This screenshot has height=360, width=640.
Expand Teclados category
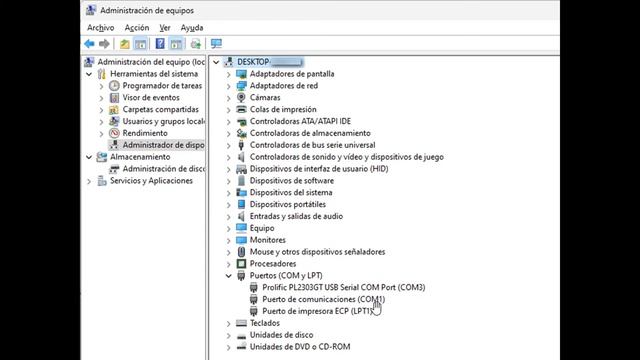229,323
